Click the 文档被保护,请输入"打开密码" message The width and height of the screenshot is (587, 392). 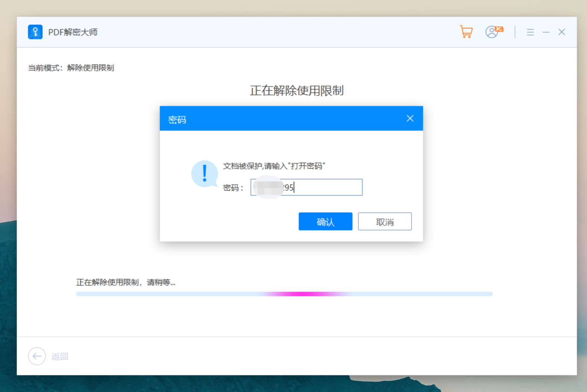[x=274, y=166]
